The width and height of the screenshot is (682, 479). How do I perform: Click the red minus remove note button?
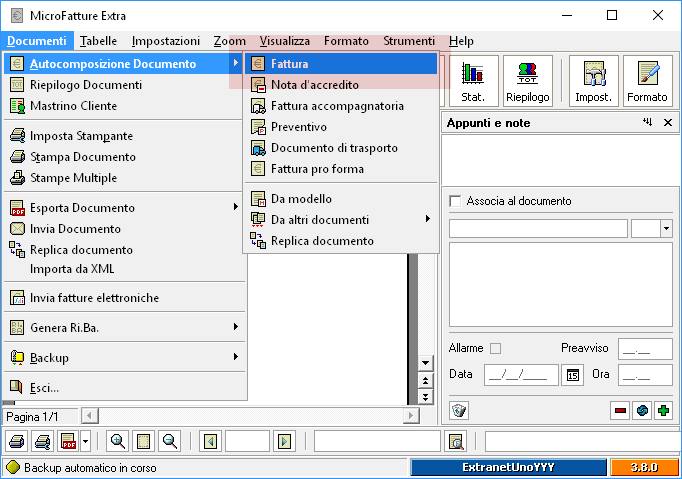(621, 410)
